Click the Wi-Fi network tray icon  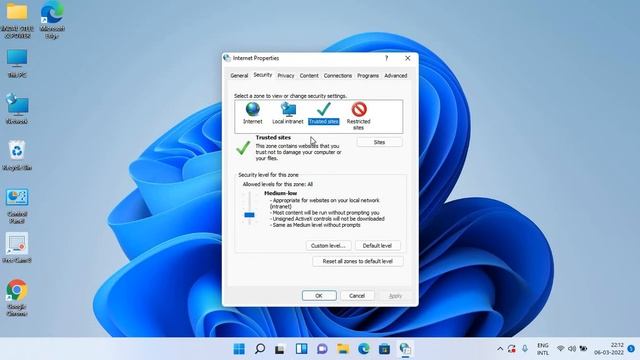[x=561, y=349]
